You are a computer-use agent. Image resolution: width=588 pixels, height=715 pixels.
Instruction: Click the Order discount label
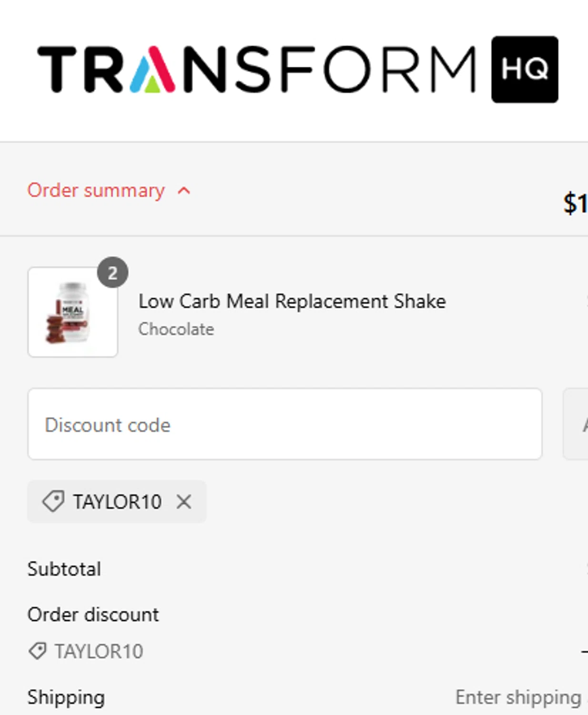[x=93, y=614]
